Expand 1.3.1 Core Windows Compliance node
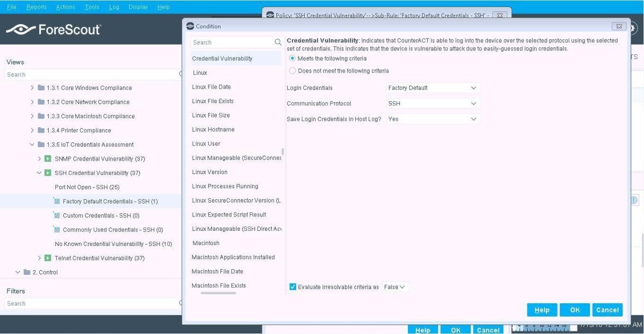Viewport: 644px width, 334px height. point(32,88)
